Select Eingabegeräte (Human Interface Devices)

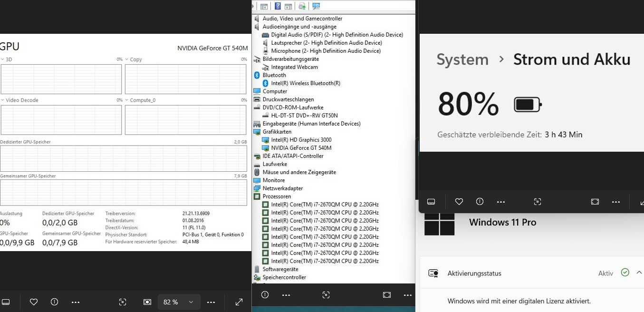[x=311, y=124]
